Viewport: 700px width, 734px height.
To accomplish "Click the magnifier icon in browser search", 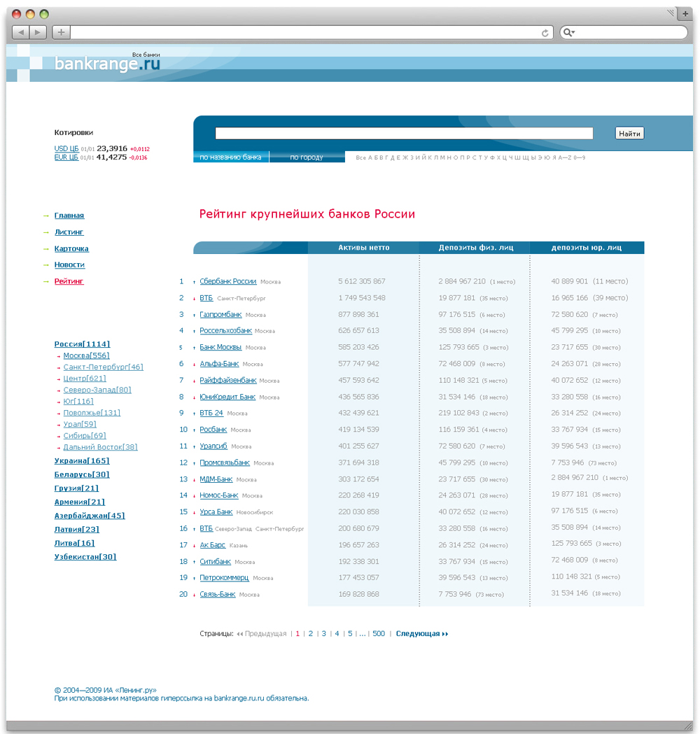I will point(568,33).
